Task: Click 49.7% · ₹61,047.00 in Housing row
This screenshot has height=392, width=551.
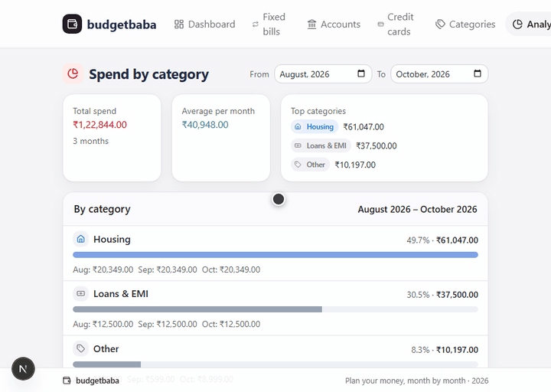Action: 442,240
